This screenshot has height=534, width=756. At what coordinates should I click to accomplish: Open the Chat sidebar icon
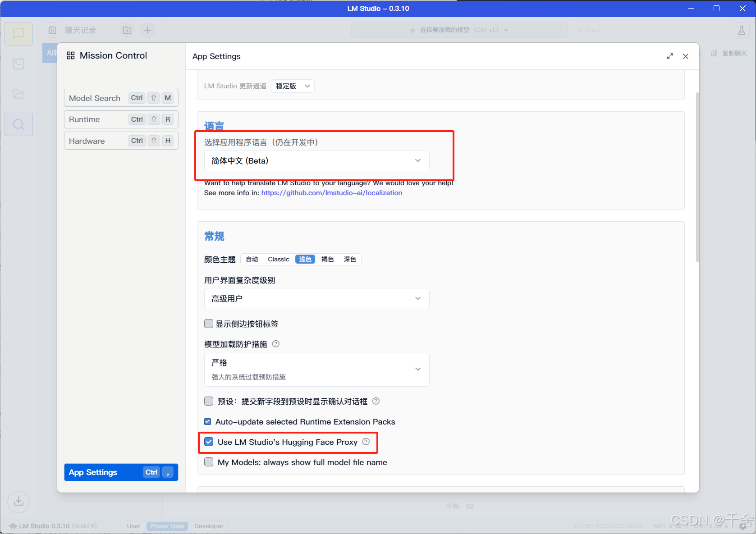coord(18,34)
